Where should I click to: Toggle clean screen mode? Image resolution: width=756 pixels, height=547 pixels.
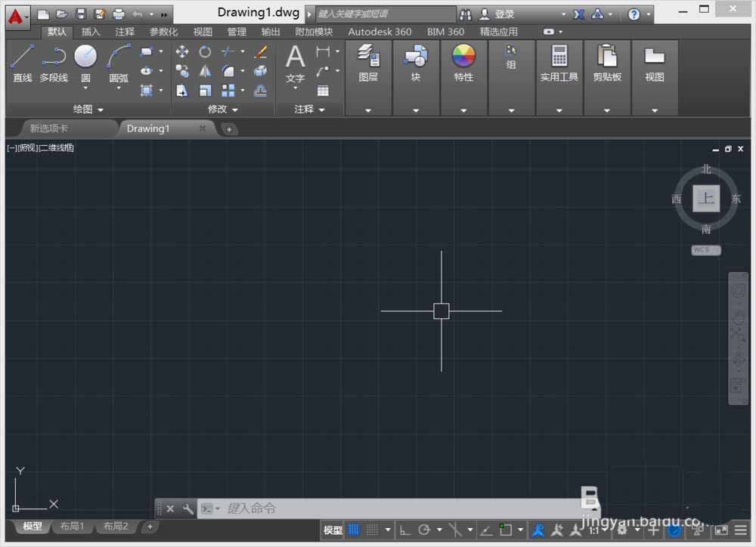721,530
